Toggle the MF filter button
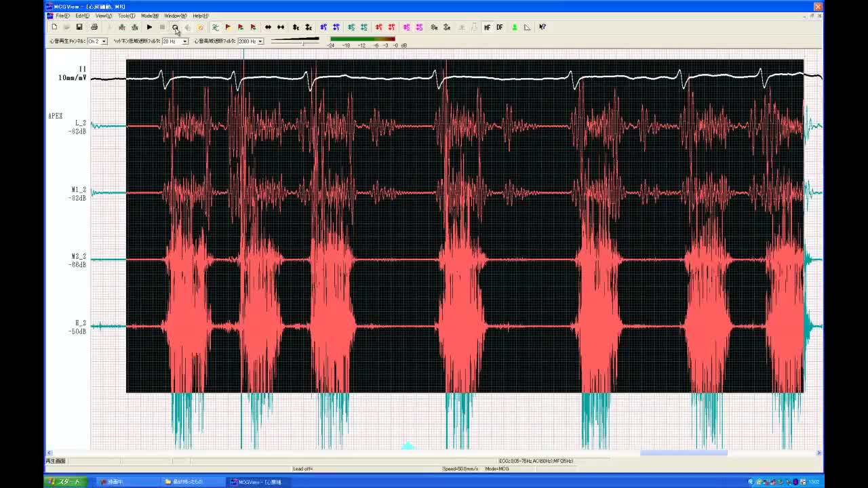Viewport: 868px width, 488px height. (x=487, y=27)
